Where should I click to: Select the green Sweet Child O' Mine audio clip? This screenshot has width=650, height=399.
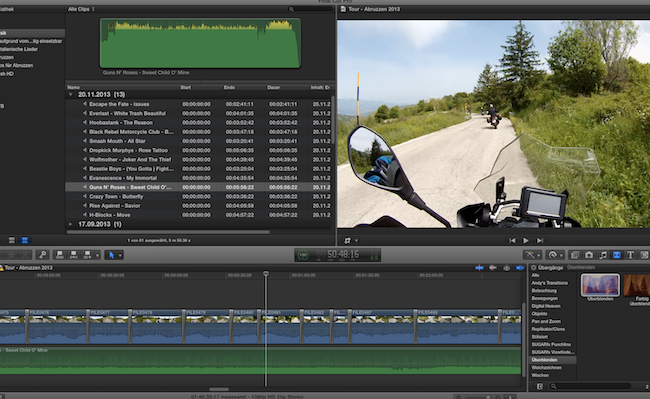(x=260, y=361)
